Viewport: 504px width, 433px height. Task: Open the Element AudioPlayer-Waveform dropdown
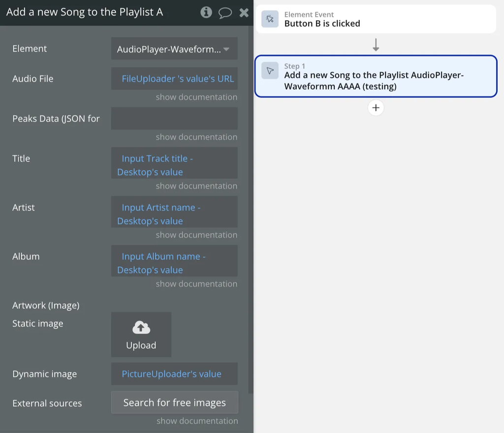tap(174, 49)
